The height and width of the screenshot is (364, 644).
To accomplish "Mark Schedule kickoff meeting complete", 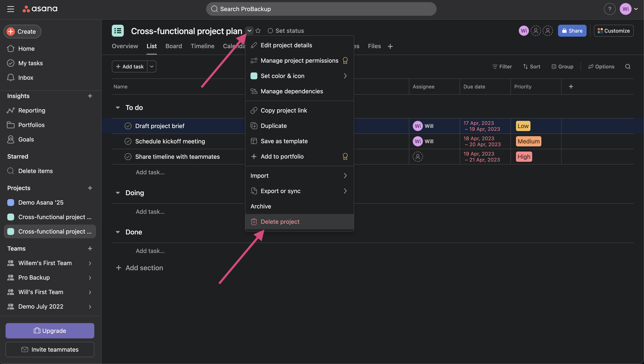I will (128, 141).
